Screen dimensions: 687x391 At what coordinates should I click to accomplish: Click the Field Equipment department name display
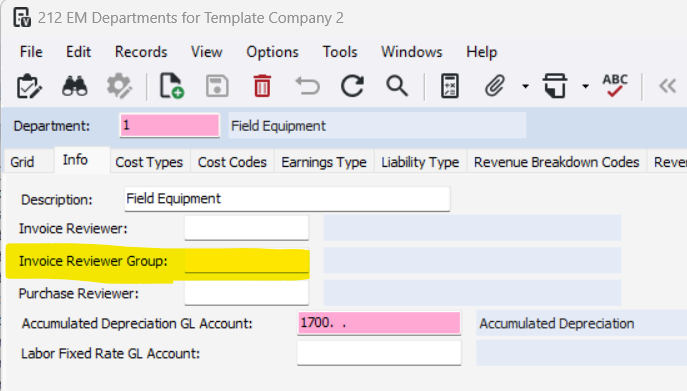click(377, 126)
